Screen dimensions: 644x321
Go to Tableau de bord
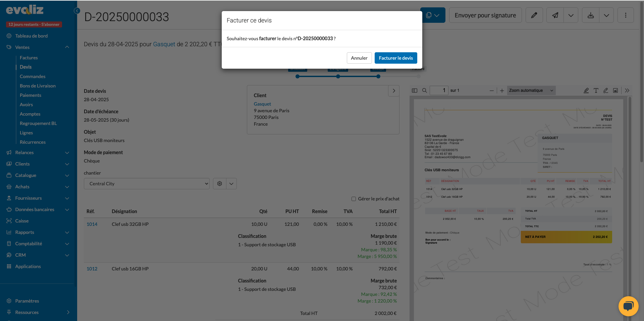click(31, 36)
